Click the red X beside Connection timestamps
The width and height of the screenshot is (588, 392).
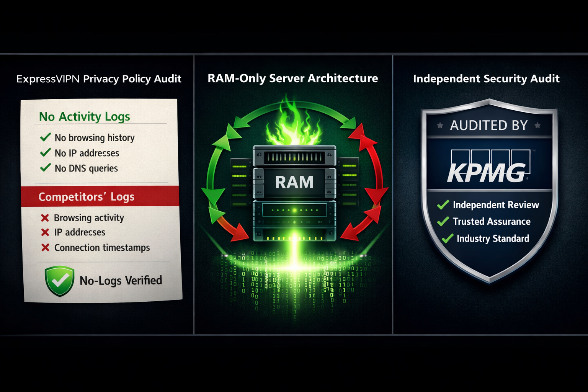pyautogui.click(x=45, y=247)
